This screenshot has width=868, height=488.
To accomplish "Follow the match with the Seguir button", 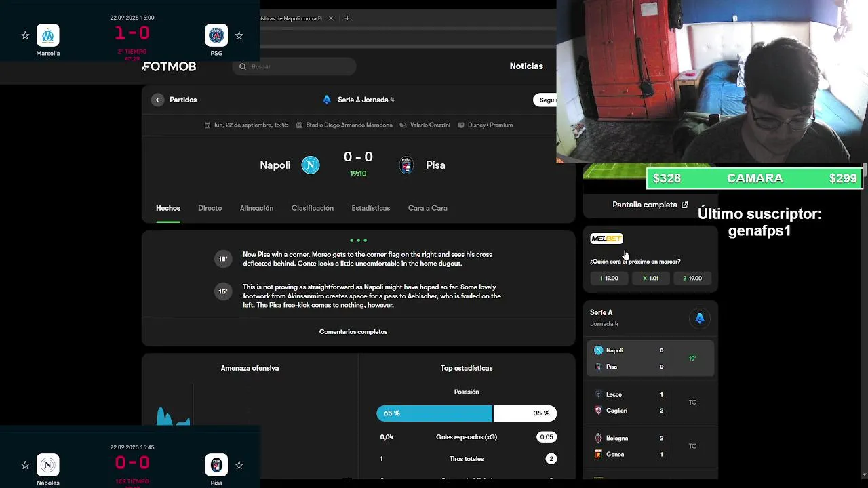I will pos(547,100).
